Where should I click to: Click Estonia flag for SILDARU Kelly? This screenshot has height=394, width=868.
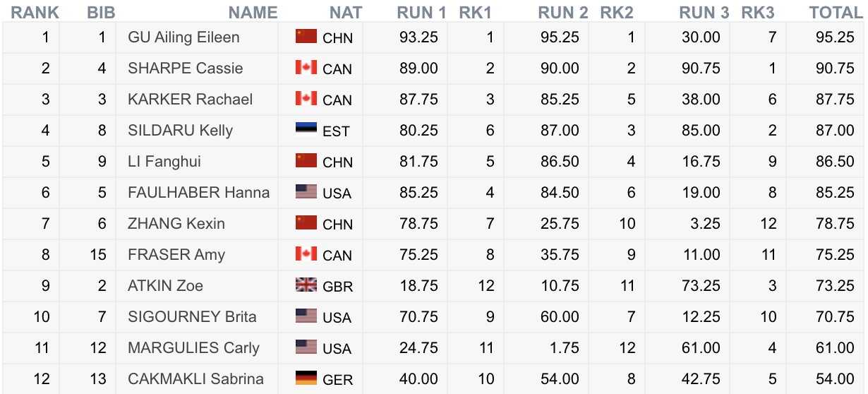click(x=306, y=130)
